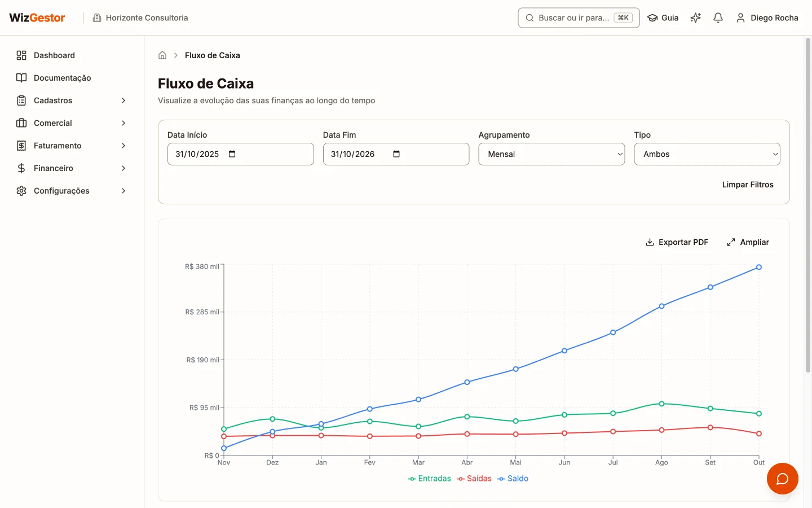Click the Entradas data point for Ago
Image resolution: width=812 pixels, height=508 pixels.
pyautogui.click(x=661, y=404)
